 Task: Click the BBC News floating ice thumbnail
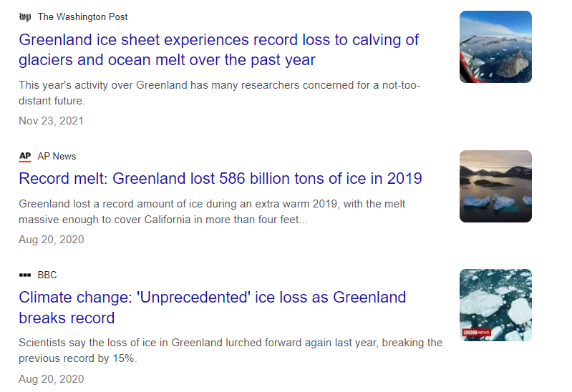[x=495, y=305]
